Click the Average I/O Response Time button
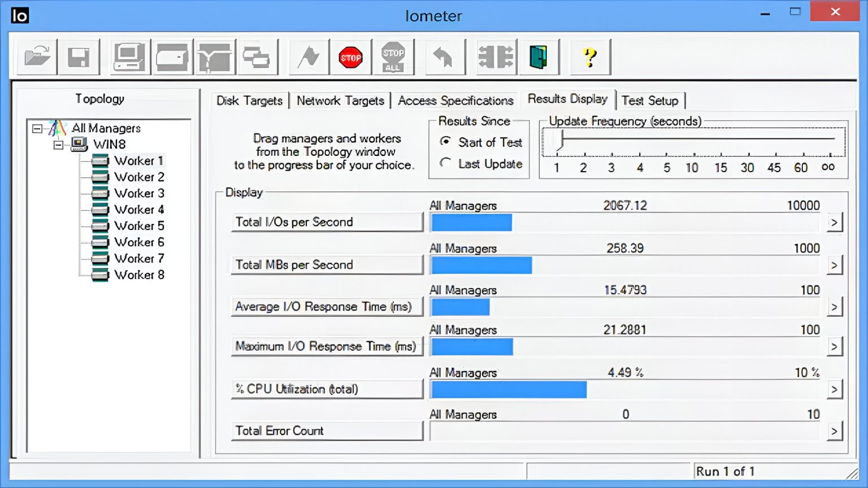Image resolution: width=868 pixels, height=488 pixels. pyautogui.click(x=327, y=307)
